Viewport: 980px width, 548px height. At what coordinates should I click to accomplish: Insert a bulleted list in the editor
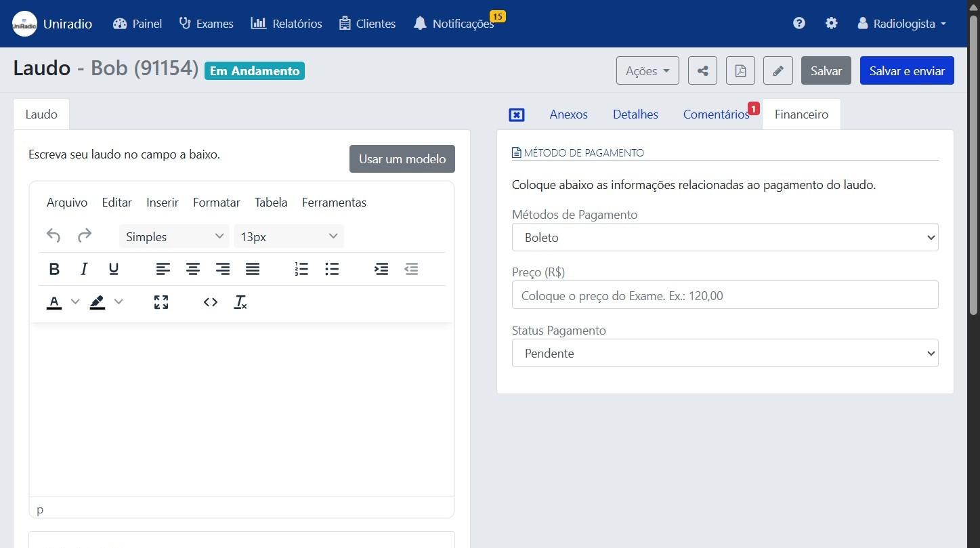[x=332, y=269]
